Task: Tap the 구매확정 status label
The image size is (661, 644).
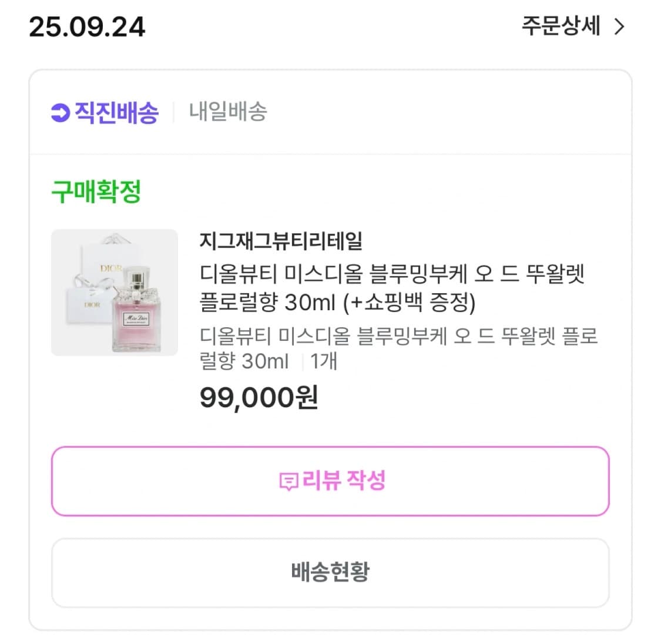Action: pos(96,190)
